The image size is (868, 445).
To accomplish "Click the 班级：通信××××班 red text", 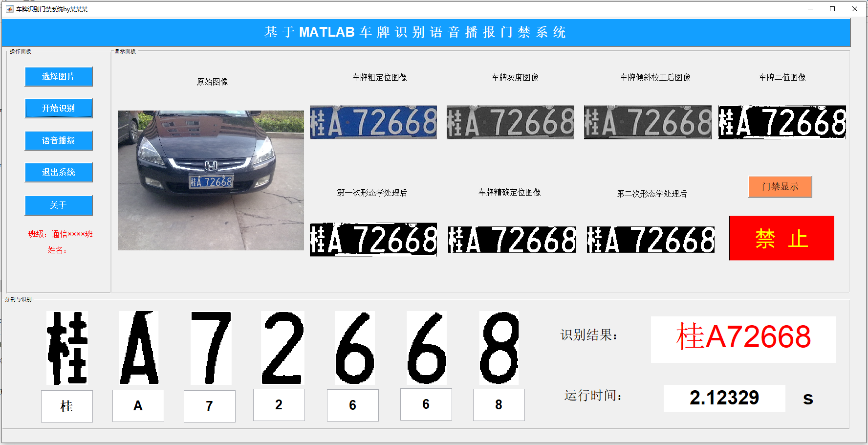I will pos(60,234).
